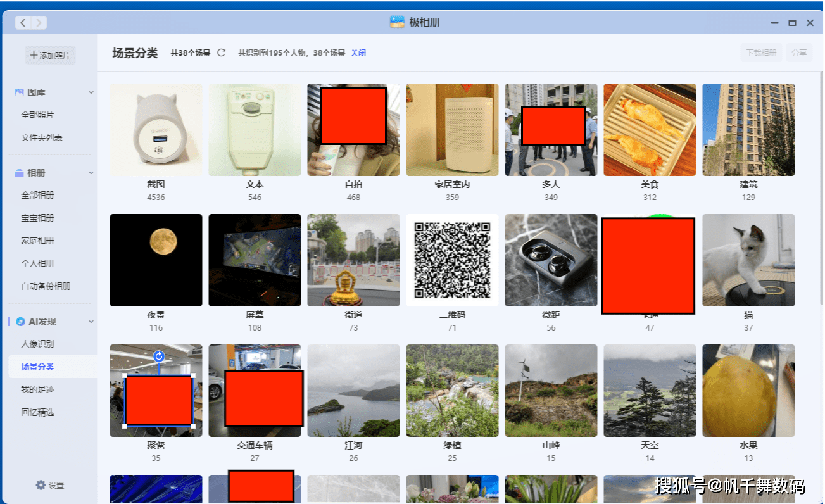Collapse the 相册 section chevron
This screenshot has height=504, width=825.
coord(91,173)
